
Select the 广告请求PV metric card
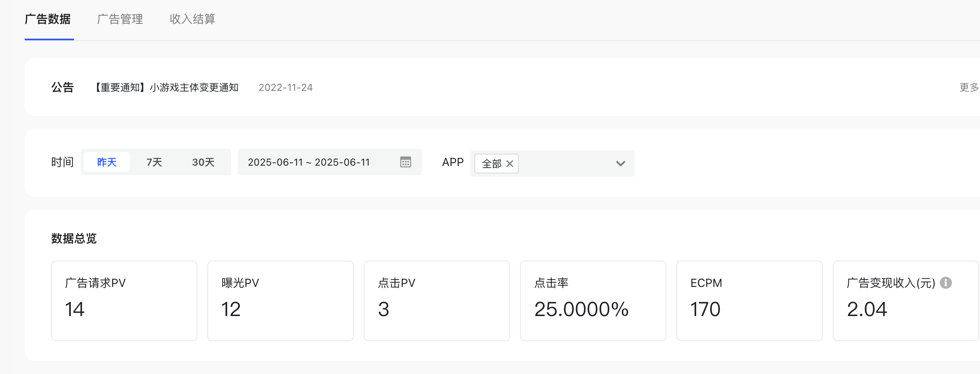124,301
